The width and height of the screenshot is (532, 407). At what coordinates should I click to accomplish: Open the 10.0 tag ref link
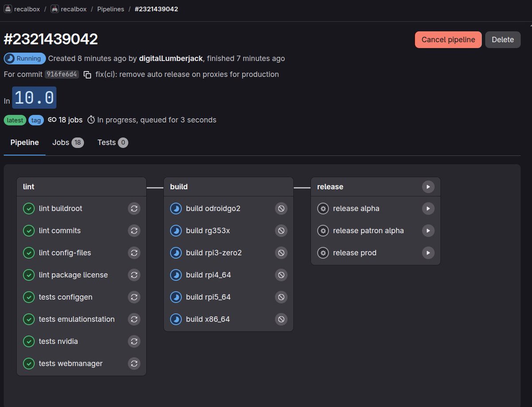click(34, 98)
